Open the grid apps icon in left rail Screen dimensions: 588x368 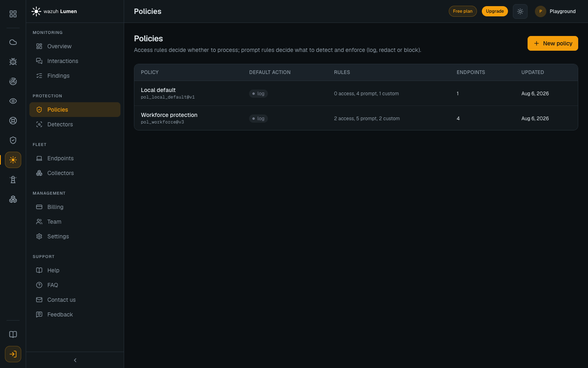pos(13,14)
